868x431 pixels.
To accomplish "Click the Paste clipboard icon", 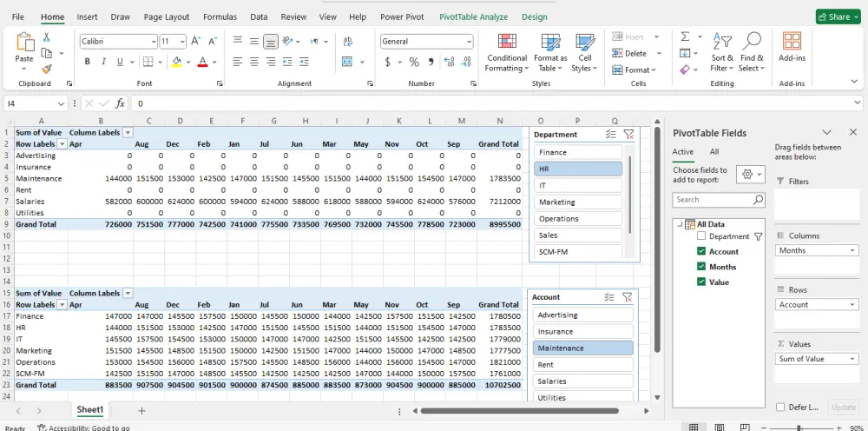I will pos(24,43).
